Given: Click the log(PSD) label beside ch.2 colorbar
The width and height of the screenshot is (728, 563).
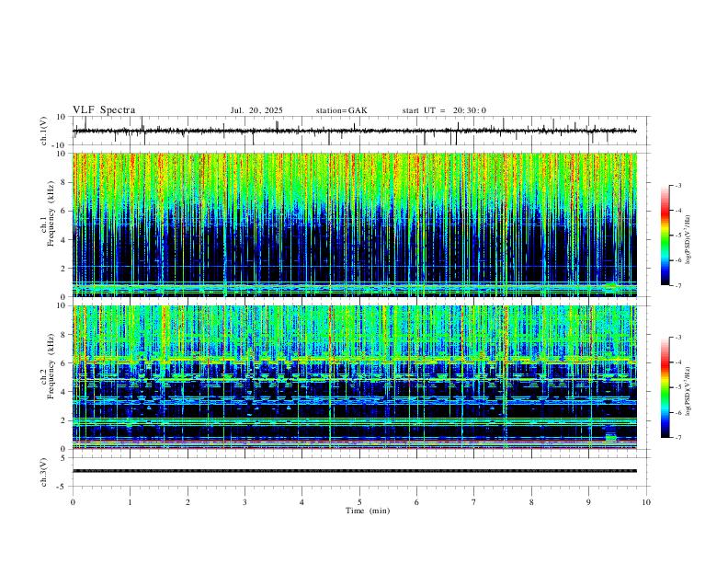Looking at the screenshot, I should [688, 392].
